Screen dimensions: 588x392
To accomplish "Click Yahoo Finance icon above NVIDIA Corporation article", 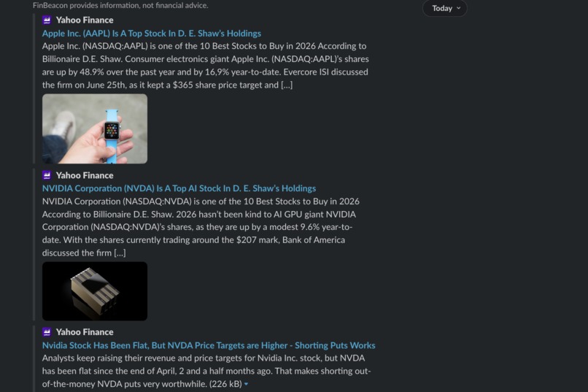I will click(47, 175).
